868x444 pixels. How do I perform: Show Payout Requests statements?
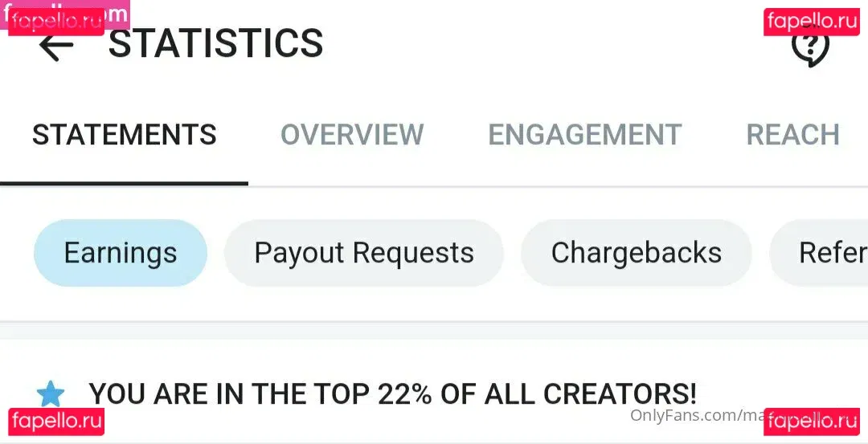[x=364, y=253]
